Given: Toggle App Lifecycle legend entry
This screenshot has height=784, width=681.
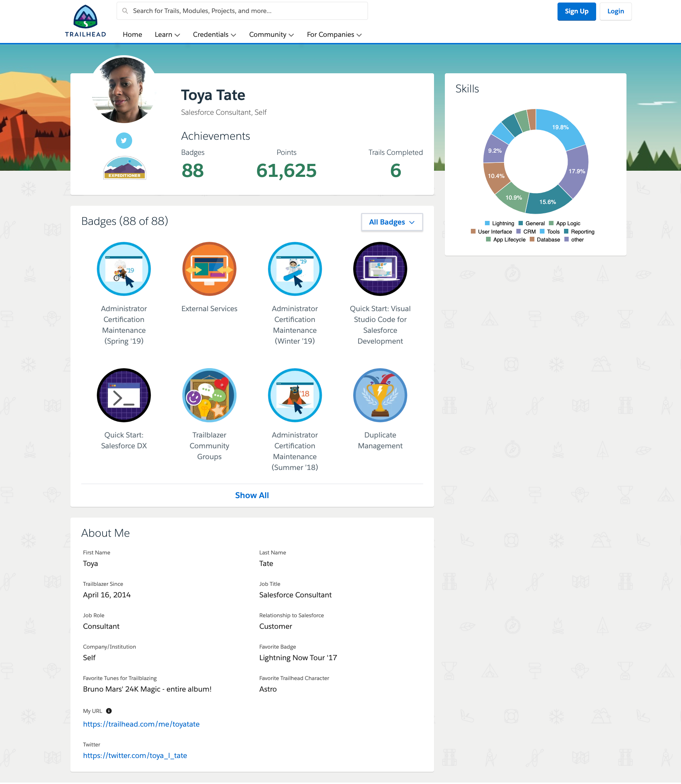Looking at the screenshot, I should click(x=506, y=240).
